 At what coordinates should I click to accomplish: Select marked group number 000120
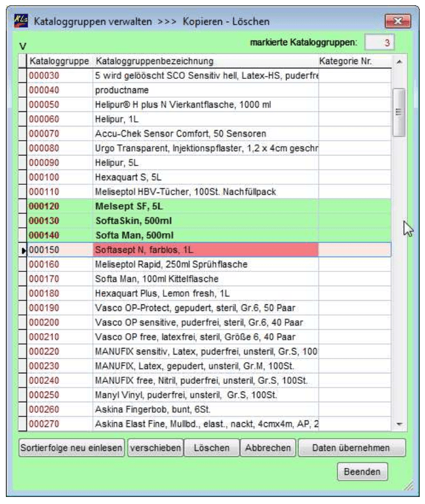click(60, 206)
